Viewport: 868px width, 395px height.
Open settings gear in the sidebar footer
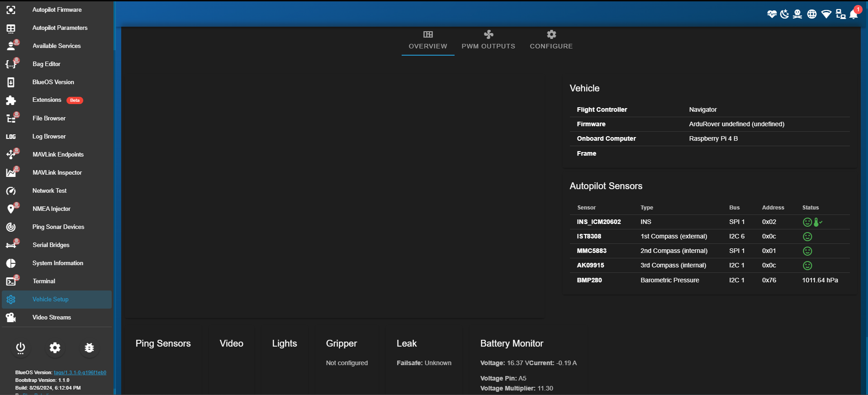[55, 347]
